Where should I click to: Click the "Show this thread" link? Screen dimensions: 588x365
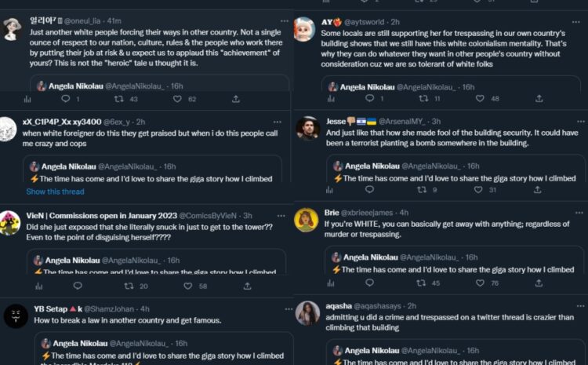click(55, 192)
